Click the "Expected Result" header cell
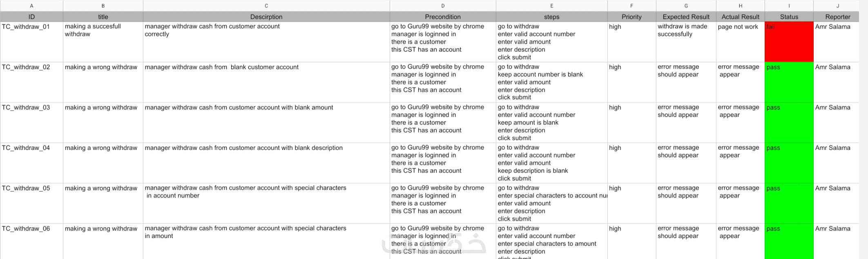This screenshot has width=868, height=259. (686, 17)
